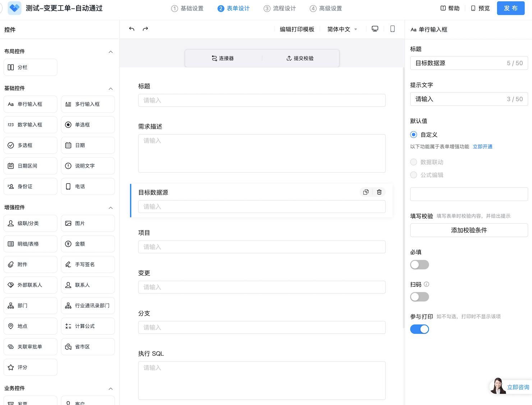Open the 高级设置 step tab
Screen dimensions: 532x405
click(326, 8)
